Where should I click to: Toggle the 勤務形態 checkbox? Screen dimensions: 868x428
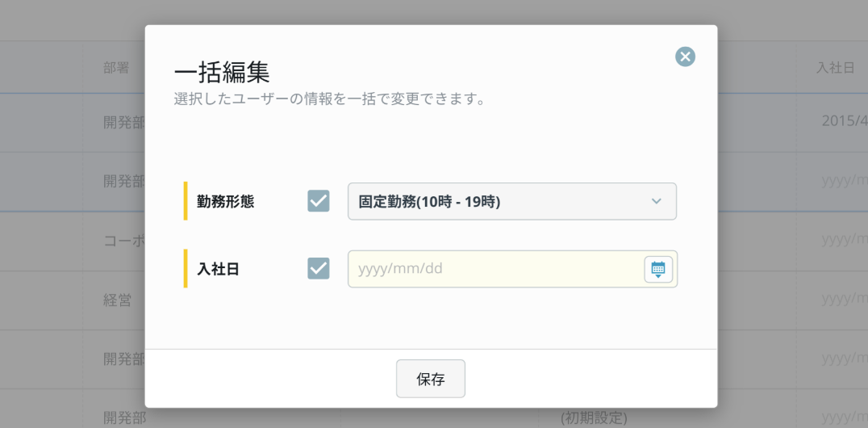319,201
